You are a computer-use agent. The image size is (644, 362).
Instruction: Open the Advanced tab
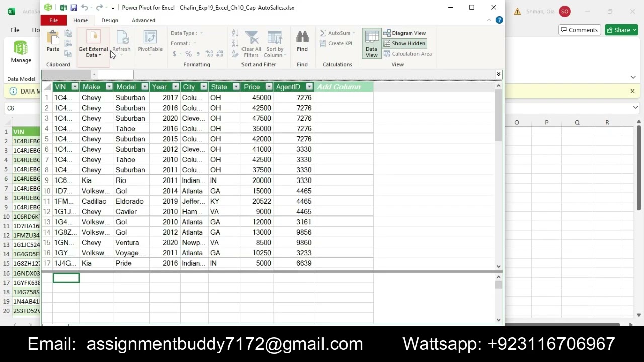[143, 20]
